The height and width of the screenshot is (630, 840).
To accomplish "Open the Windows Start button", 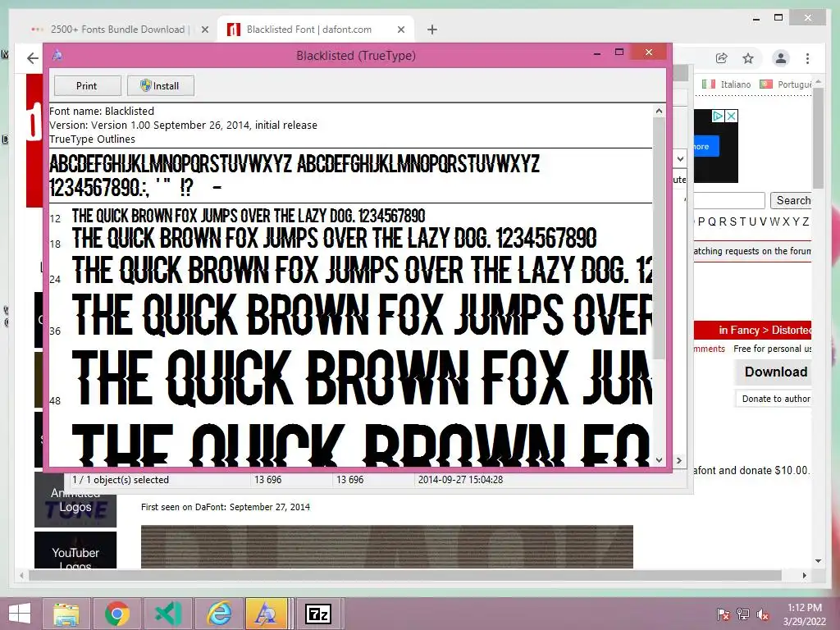I will point(20,614).
